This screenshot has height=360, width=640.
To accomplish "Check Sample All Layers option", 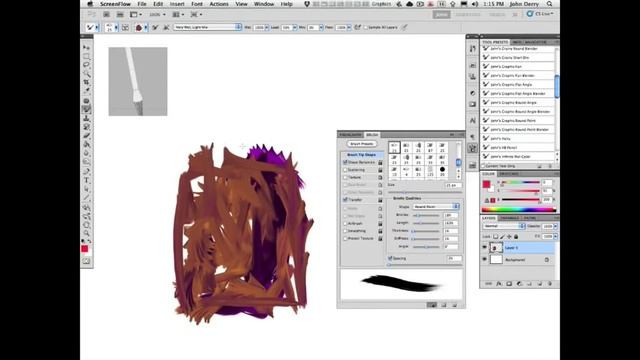I will click(x=366, y=27).
